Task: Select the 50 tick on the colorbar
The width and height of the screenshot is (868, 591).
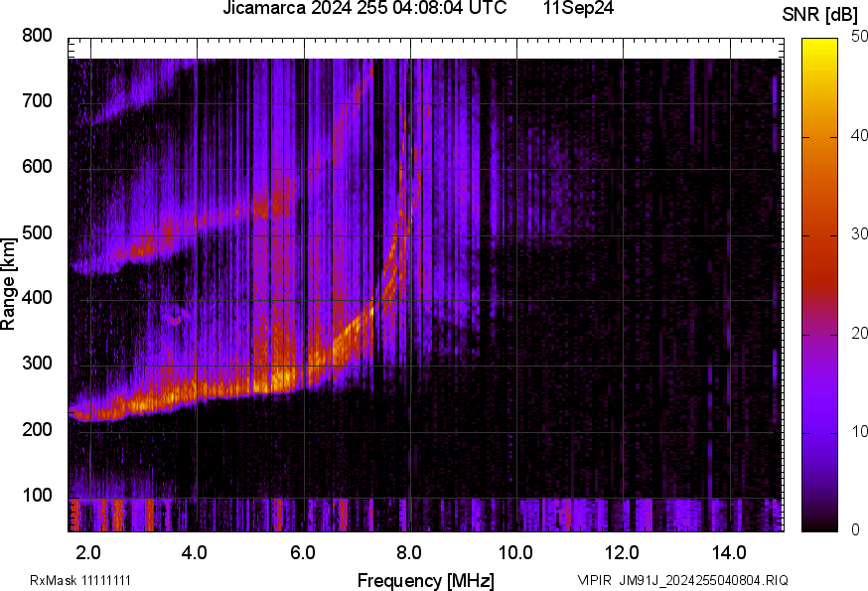Action: pyautogui.click(x=859, y=37)
